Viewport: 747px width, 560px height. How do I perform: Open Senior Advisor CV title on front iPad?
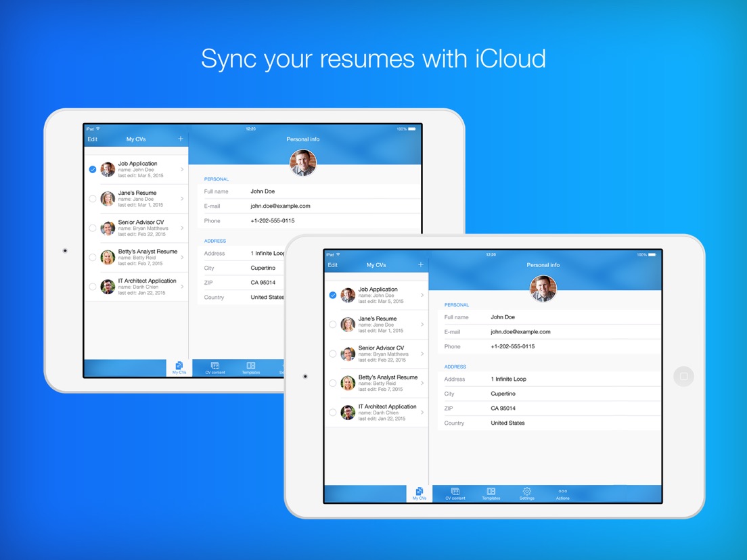(x=381, y=348)
